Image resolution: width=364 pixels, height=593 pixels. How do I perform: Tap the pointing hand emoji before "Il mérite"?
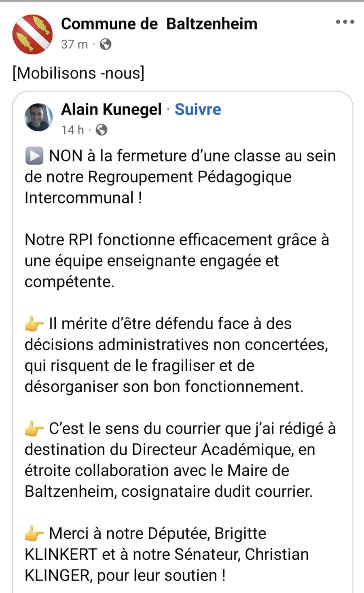34,324
